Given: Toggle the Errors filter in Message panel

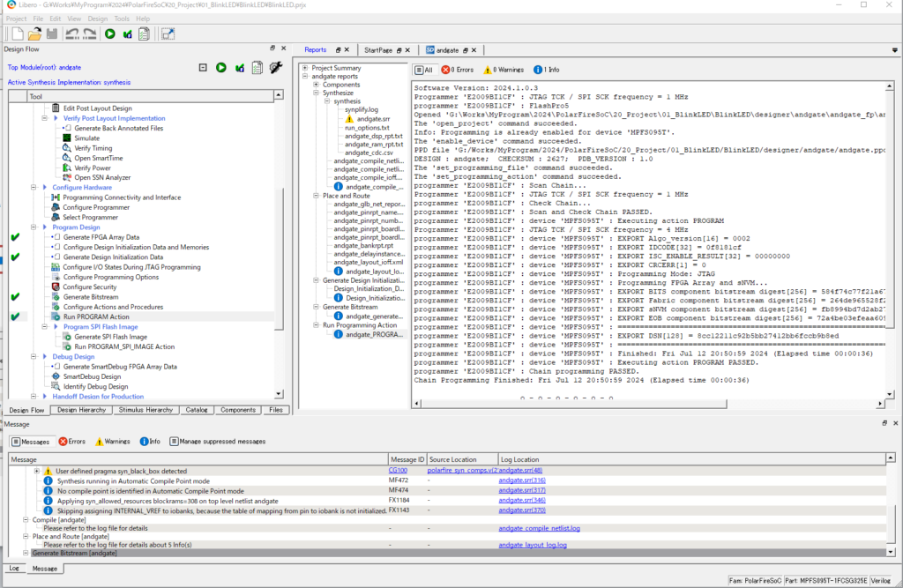Looking at the screenshot, I should pyautogui.click(x=71, y=441).
